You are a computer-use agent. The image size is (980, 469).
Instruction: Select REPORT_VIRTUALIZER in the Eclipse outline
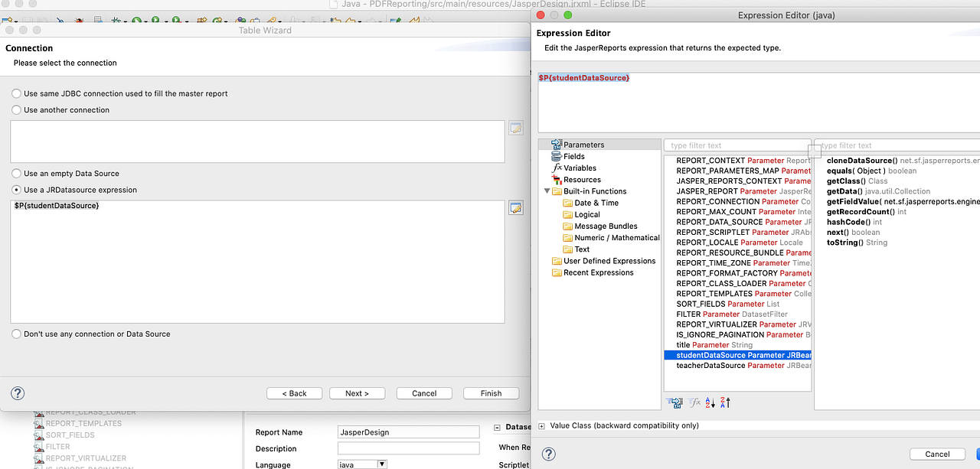point(86,458)
